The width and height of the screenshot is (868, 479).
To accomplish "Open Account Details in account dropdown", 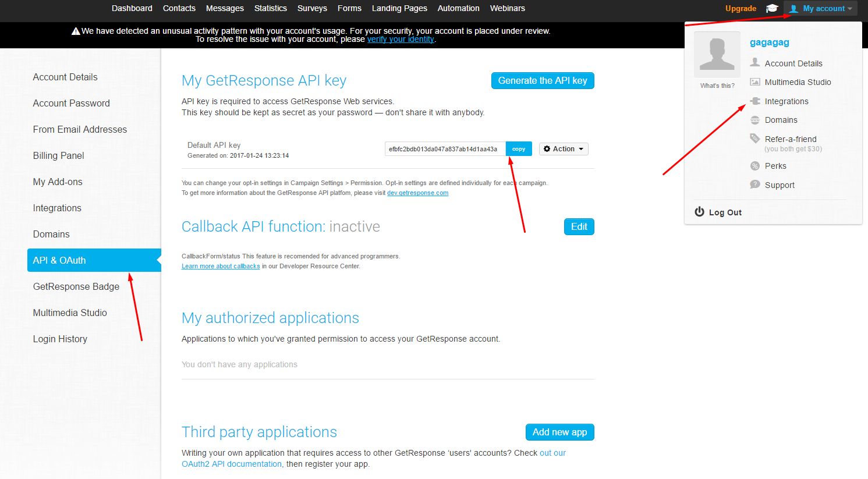I will (793, 63).
